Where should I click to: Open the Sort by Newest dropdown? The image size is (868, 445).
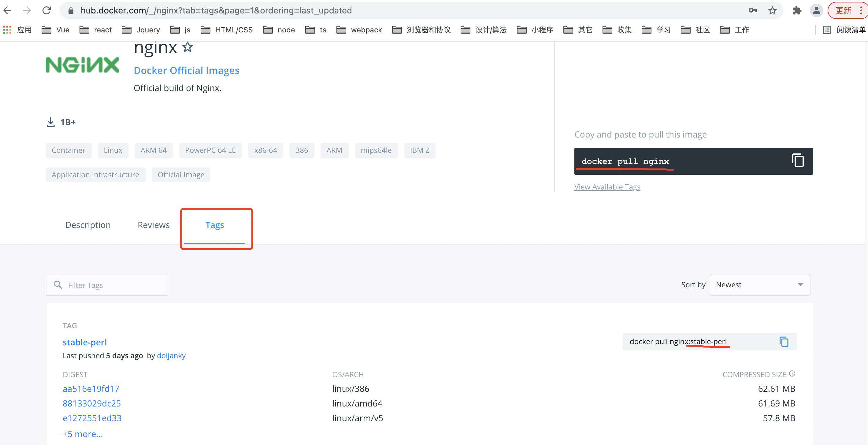[759, 284]
